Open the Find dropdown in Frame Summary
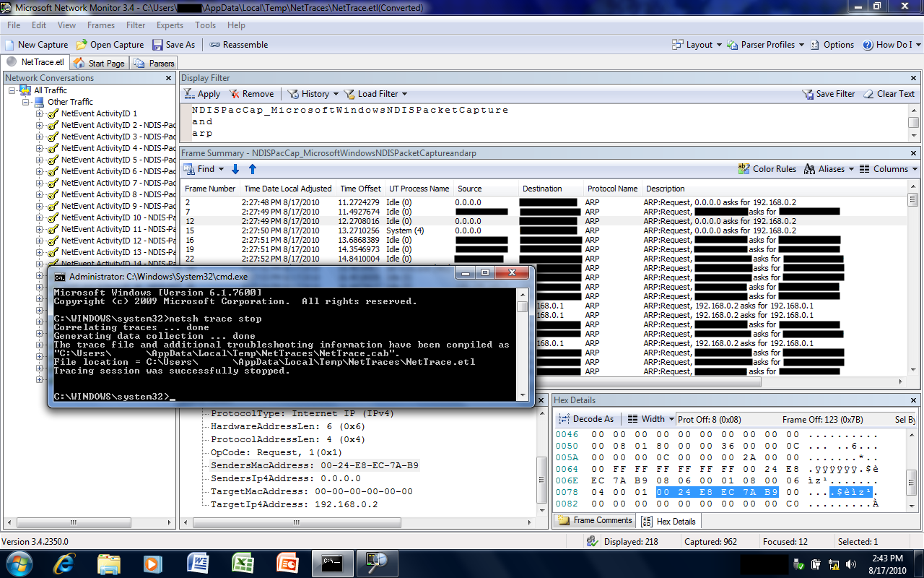 click(204, 169)
